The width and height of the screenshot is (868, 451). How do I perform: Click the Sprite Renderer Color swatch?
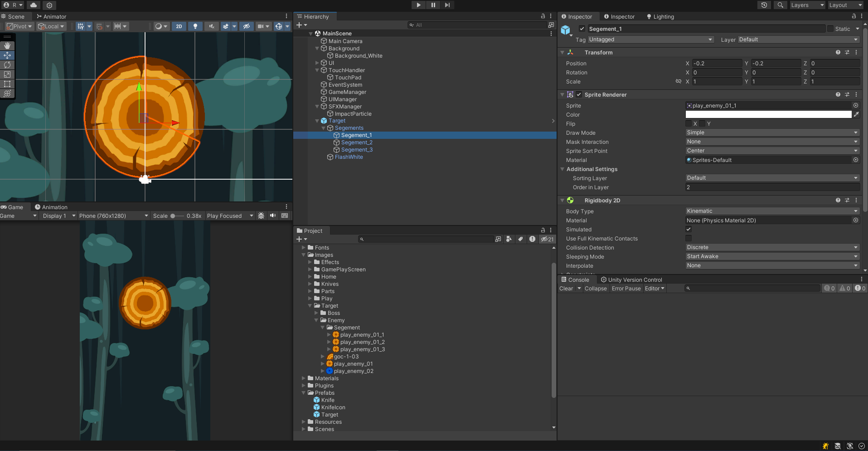pyautogui.click(x=768, y=115)
